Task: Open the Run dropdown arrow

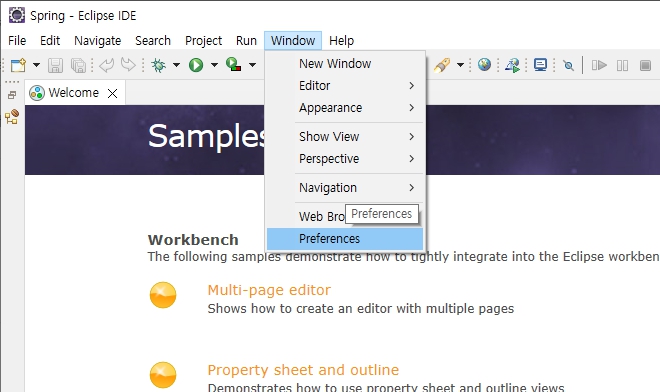Action: pyautogui.click(x=214, y=65)
